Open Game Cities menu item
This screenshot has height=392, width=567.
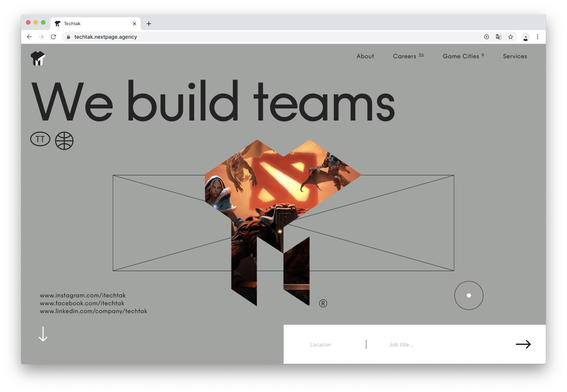click(463, 56)
